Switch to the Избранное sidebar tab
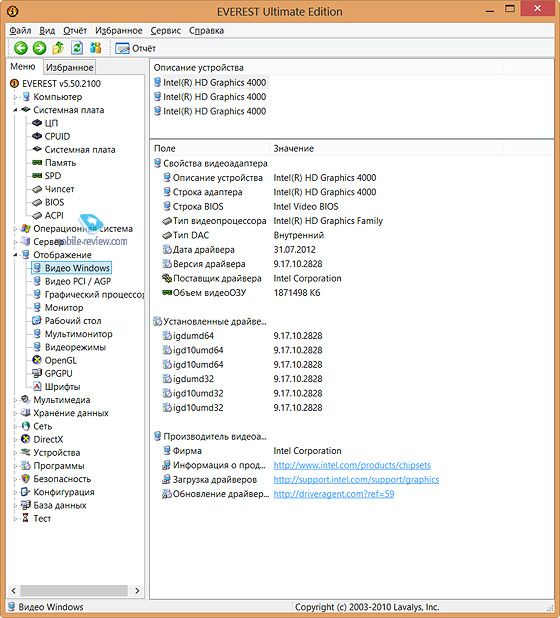The image size is (560, 618). 69,67
